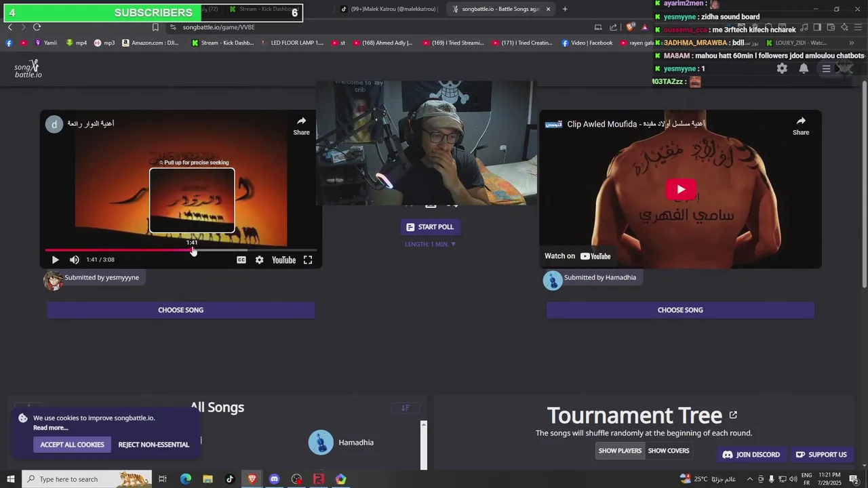Image resolution: width=868 pixels, height=488 pixels.
Task: Switch to Stream - Kick Dashboard tab
Action: coord(263,9)
